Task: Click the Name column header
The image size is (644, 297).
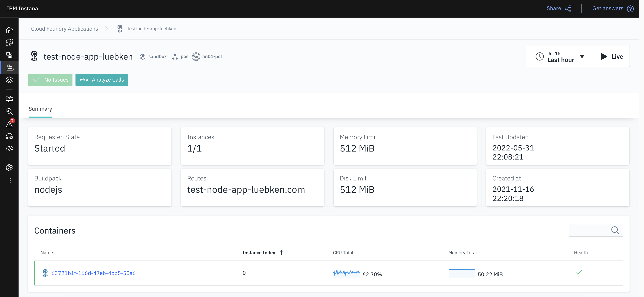Action: point(47,253)
